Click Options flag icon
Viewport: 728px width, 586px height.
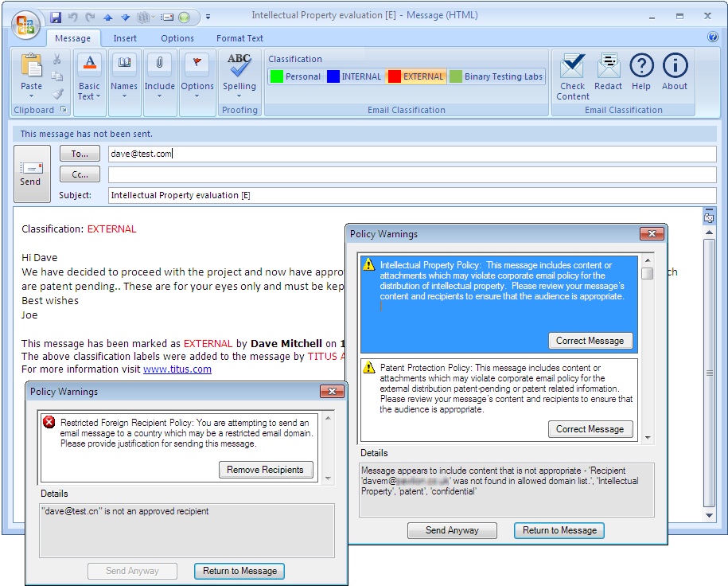click(x=197, y=65)
